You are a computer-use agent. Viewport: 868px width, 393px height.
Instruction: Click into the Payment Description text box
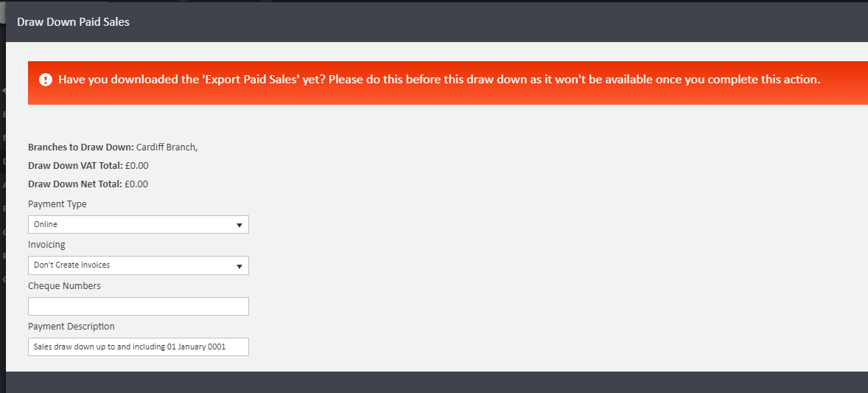pos(139,347)
